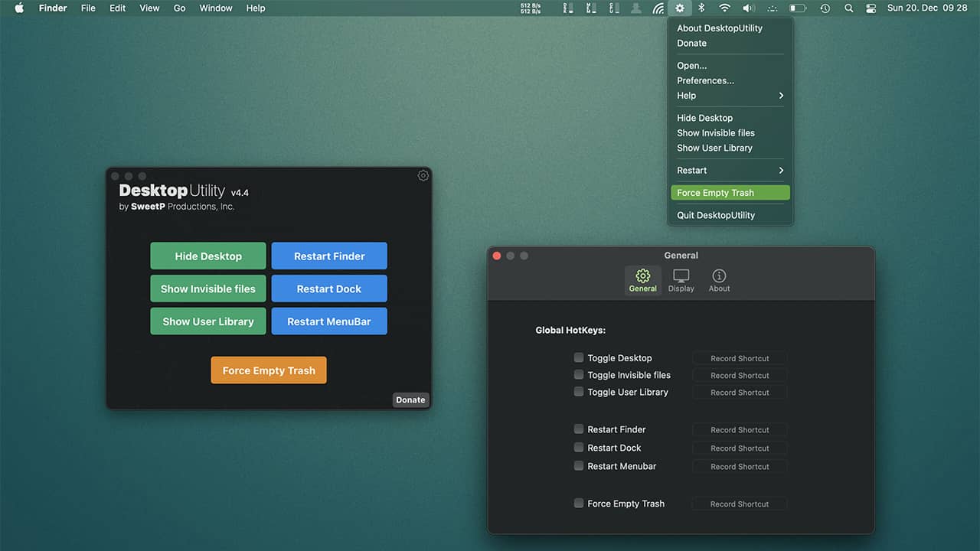Viewport: 980px width, 551px height.
Task: Check the Restart Dock hotkey box
Action: click(x=579, y=447)
